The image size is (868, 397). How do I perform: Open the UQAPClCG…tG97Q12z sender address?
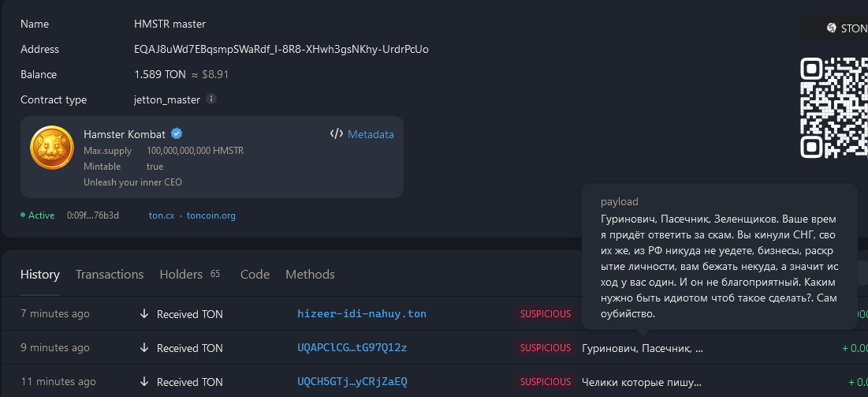click(352, 348)
